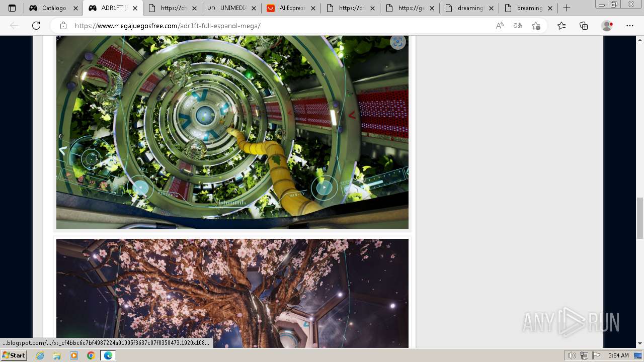The width and height of the screenshot is (644, 362).
Task: Open the Favorites list
Action: [561, 26]
